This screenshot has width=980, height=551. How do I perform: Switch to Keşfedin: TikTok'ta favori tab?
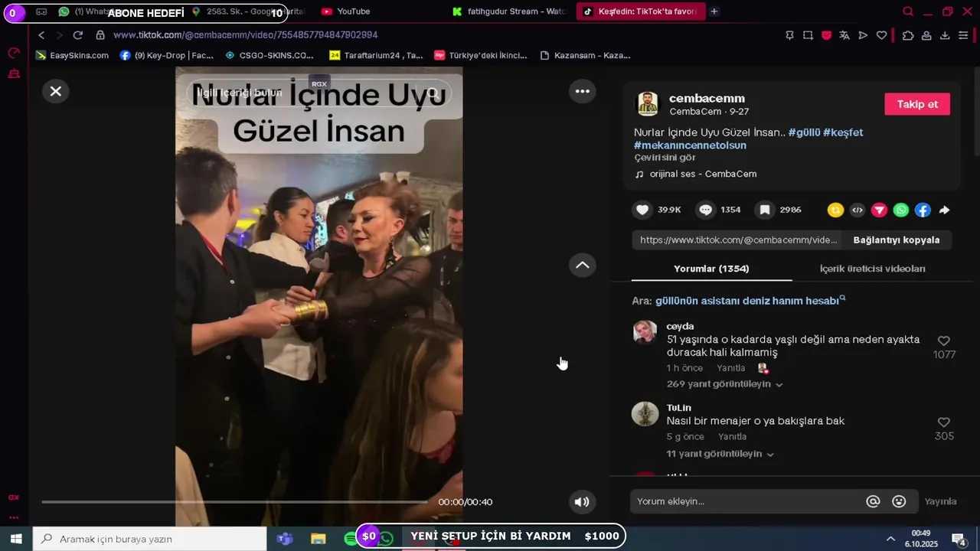[x=640, y=11]
